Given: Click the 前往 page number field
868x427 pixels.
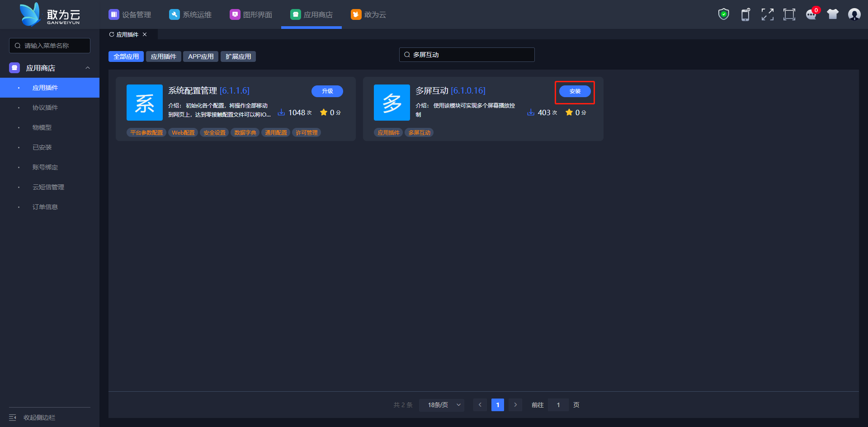Looking at the screenshot, I should [x=558, y=405].
